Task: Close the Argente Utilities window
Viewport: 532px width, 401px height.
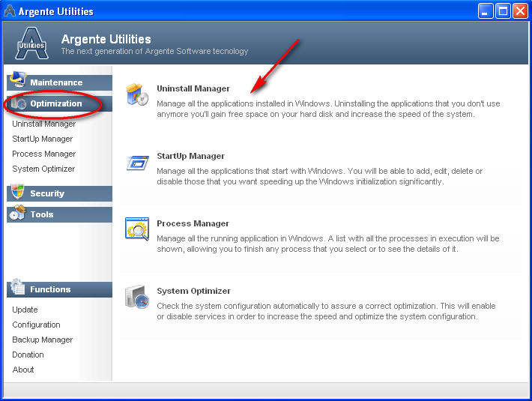Action: tap(520, 11)
